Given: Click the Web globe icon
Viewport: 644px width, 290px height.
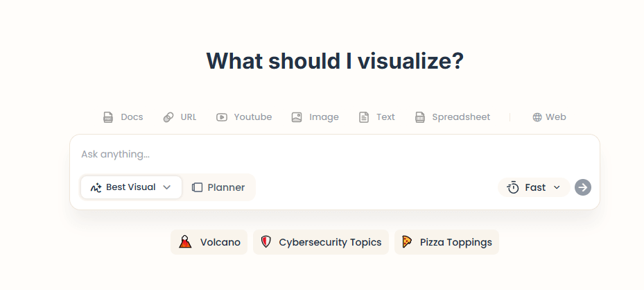Looking at the screenshot, I should pos(537,117).
